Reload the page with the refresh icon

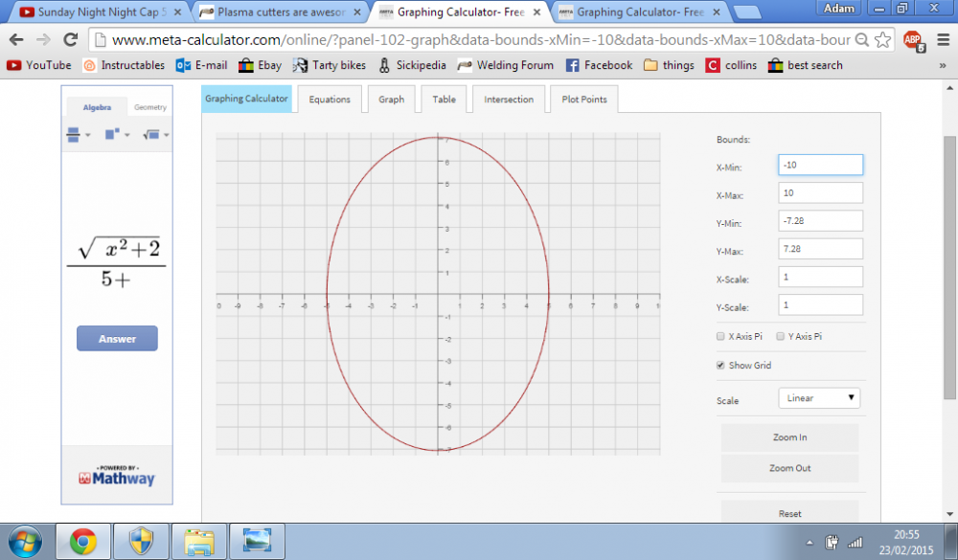pyautogui.click(x=70, y=39)
